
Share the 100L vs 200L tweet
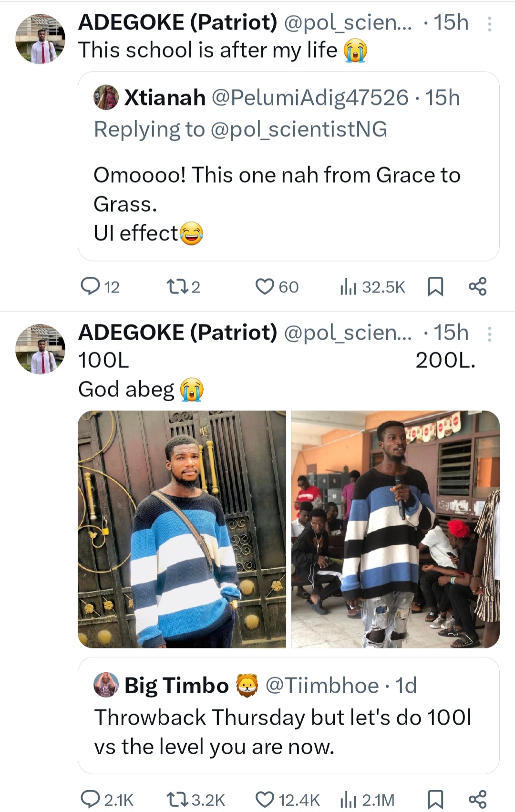click(x=477, y=799)
